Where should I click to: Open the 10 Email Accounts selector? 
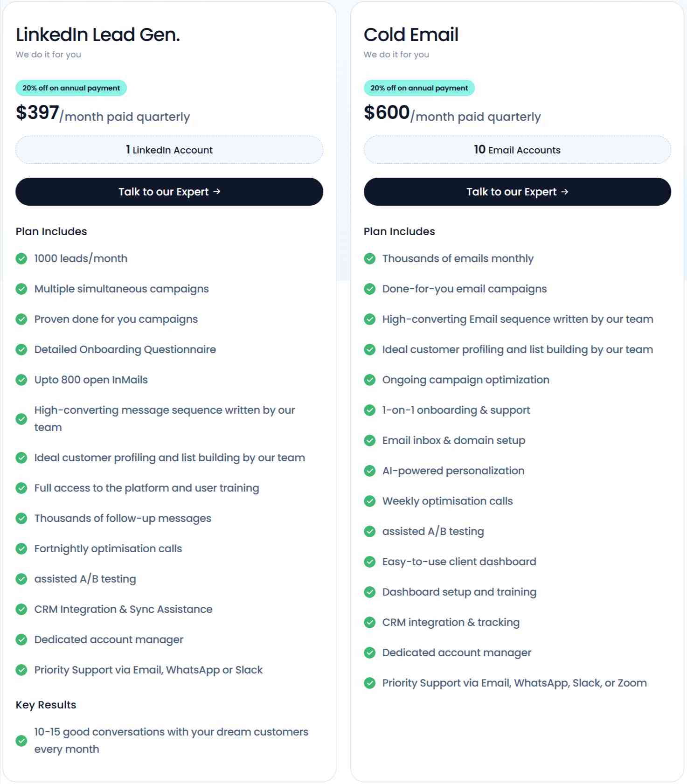point(517,149)
